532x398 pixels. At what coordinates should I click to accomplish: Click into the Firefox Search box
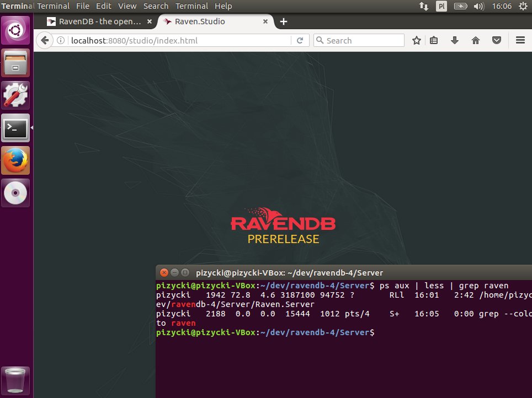tap(359, 41)
